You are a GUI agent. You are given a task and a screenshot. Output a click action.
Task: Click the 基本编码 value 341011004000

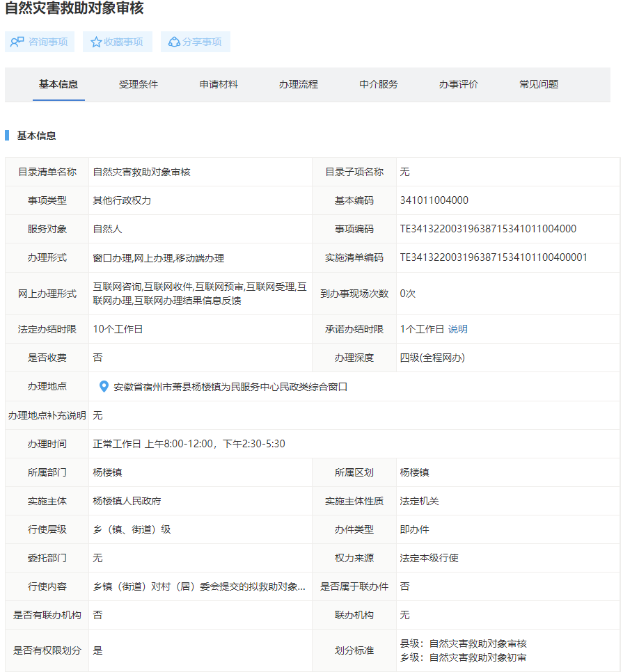click(434, 200)
